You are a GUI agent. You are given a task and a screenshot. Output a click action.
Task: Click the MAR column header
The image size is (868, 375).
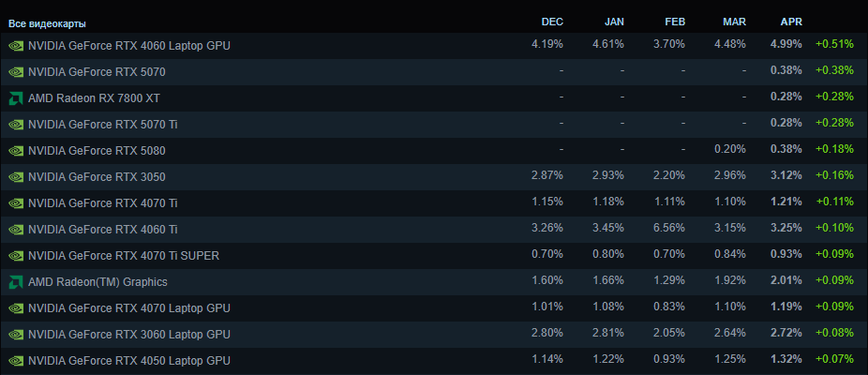[734, 22]
